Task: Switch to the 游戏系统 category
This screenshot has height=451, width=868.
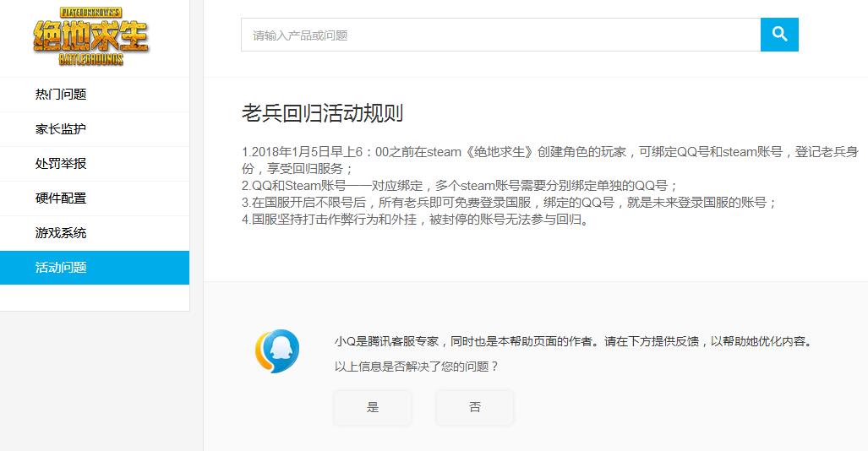Action: point(61,233)
